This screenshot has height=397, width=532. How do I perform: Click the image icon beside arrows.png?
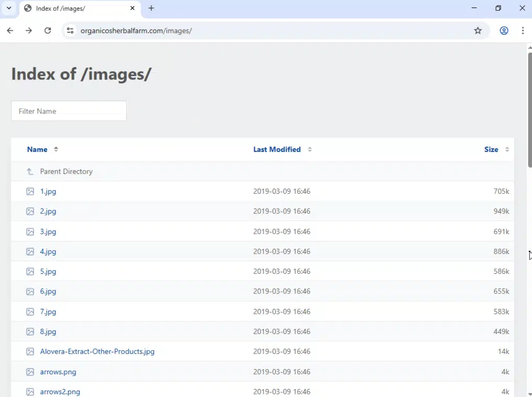pos(30,372)
